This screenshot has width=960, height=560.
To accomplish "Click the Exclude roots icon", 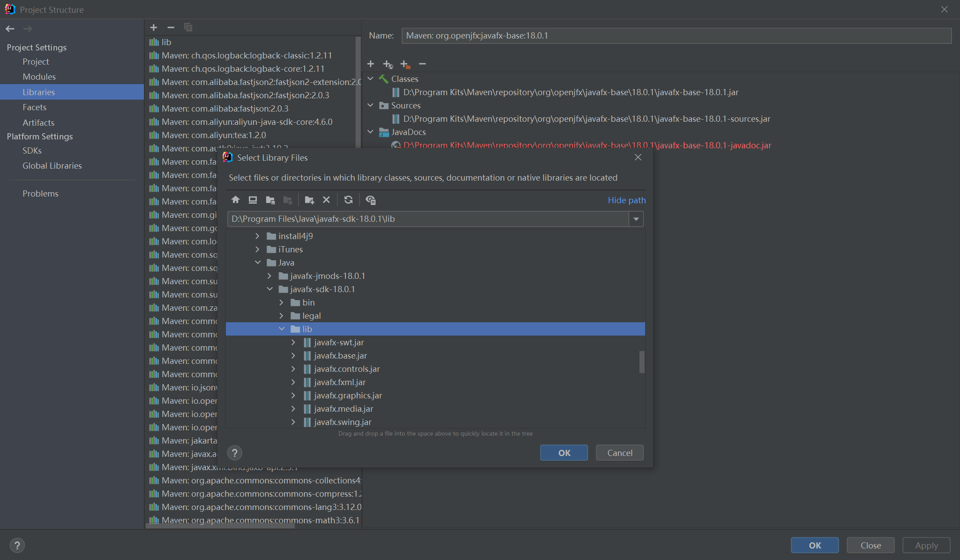I will pyautogui.click(x=405, y=64).
